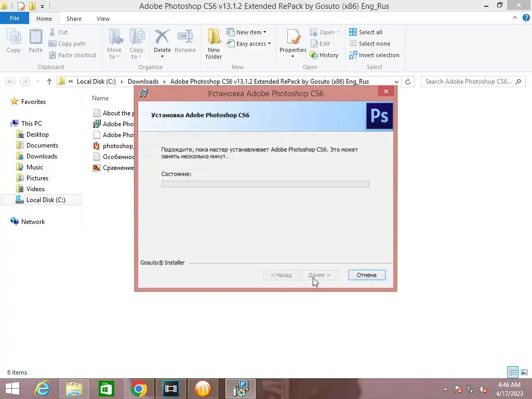
Task: Select the Сравнение file in list
Action: 114,168
